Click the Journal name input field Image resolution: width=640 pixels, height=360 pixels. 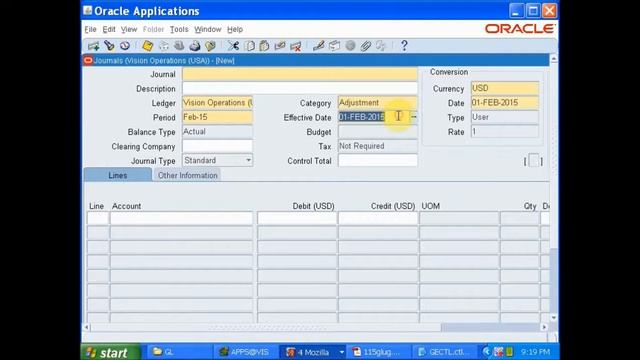tap(300, 74)
